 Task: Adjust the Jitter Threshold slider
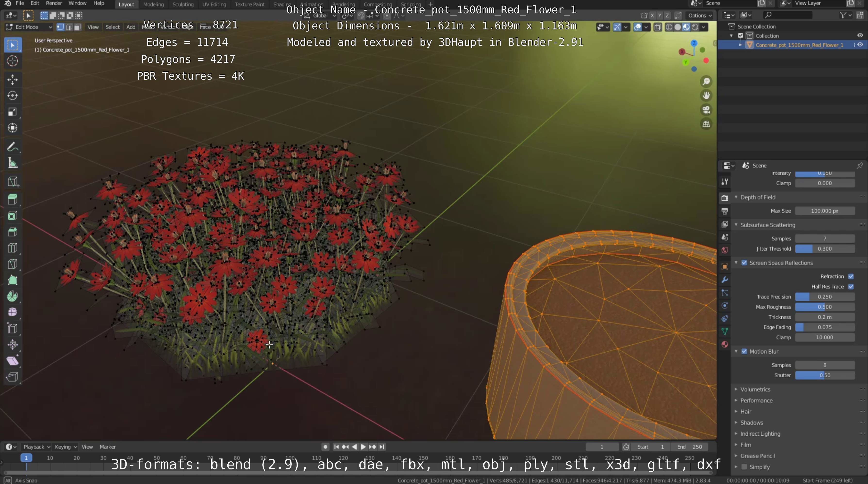click(825, 249)
